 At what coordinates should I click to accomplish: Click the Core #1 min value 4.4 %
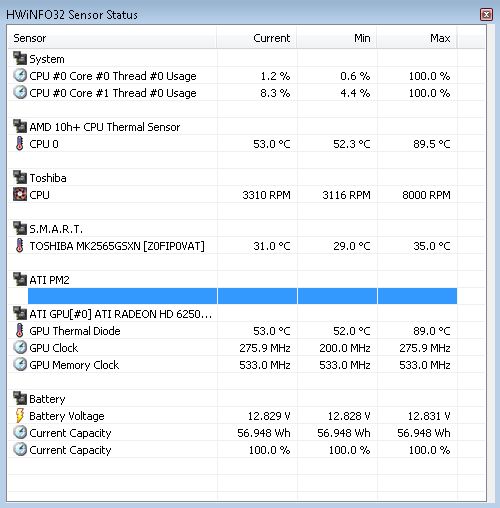[355, 93]
